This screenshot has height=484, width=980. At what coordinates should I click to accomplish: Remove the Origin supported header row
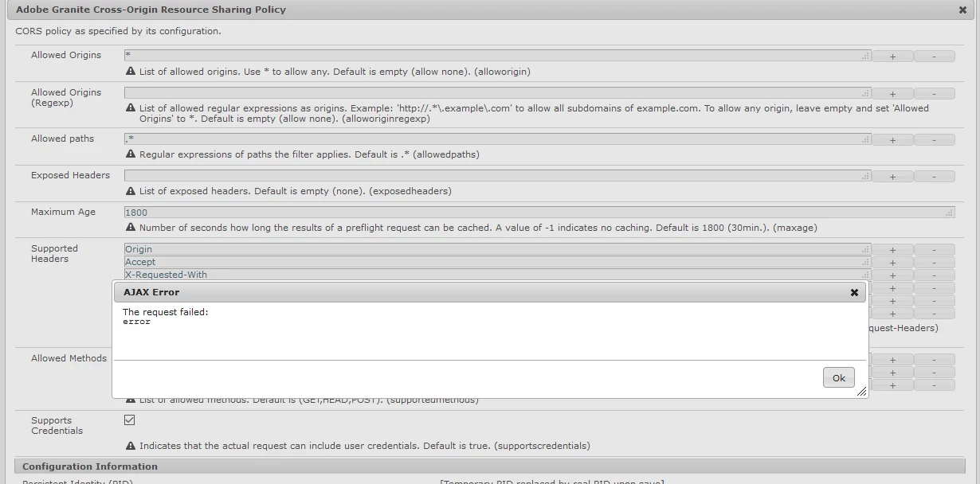tap(934, 250)
